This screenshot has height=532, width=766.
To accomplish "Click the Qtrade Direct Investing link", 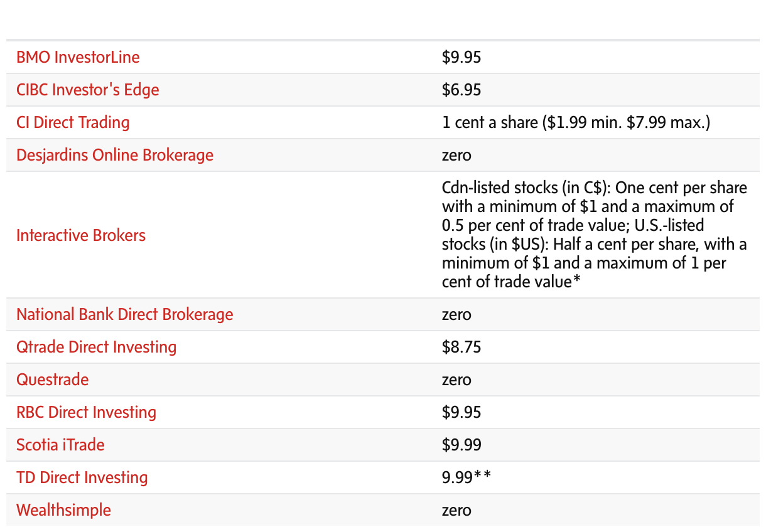I will 97,347.
